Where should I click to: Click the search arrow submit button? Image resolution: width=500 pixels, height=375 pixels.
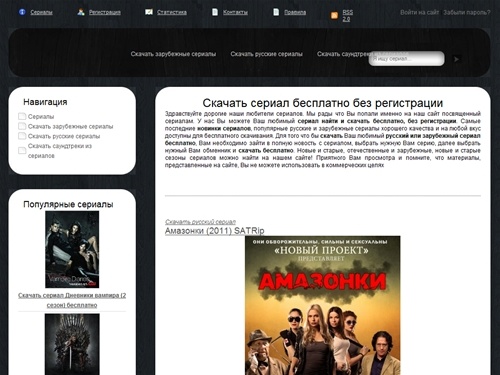[456, 59]
